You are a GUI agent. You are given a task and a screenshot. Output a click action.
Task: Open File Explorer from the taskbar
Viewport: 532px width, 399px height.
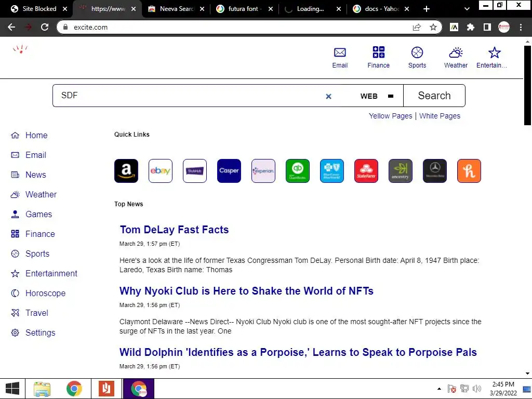pyautogui.click(x=42, y=389)
